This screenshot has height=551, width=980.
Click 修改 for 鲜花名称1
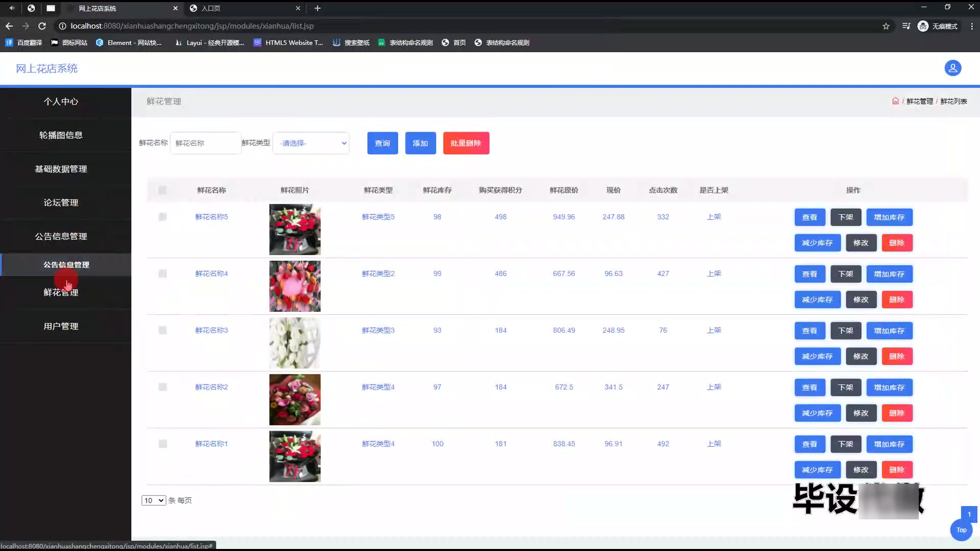click(861, 470)
